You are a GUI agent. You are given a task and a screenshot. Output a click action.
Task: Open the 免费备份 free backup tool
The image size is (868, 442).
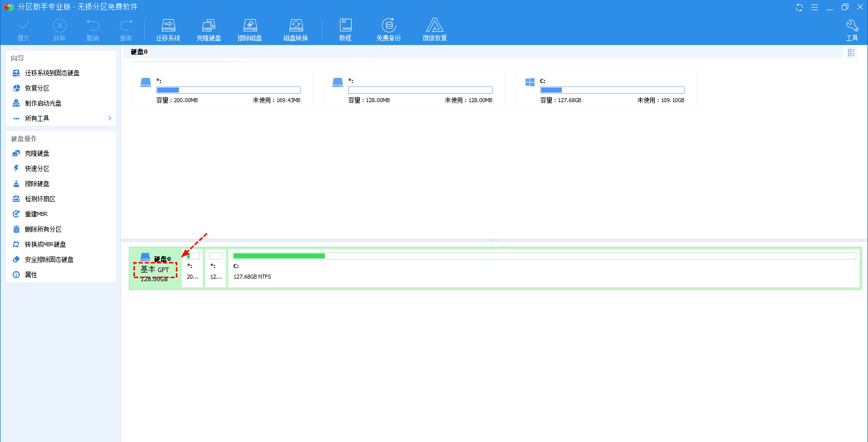click(x=389, y=30)
